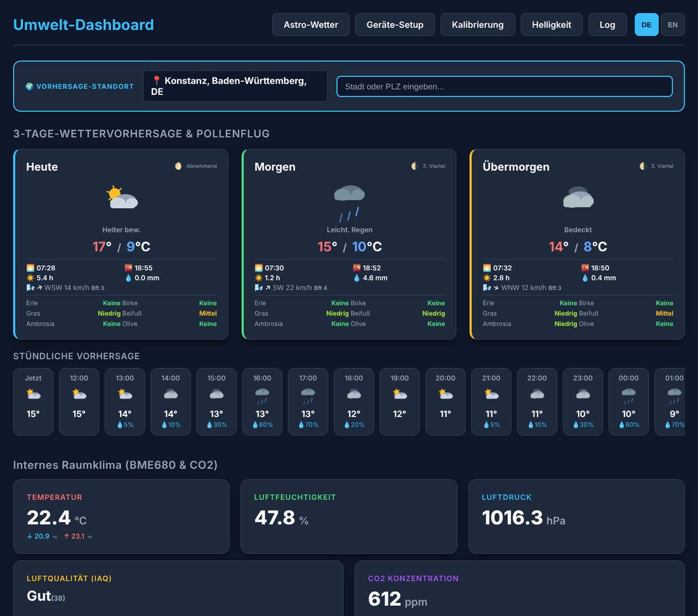Click the moon icon in Morgen card
Screen dimensions: 698x616
(x=414, y=166)
